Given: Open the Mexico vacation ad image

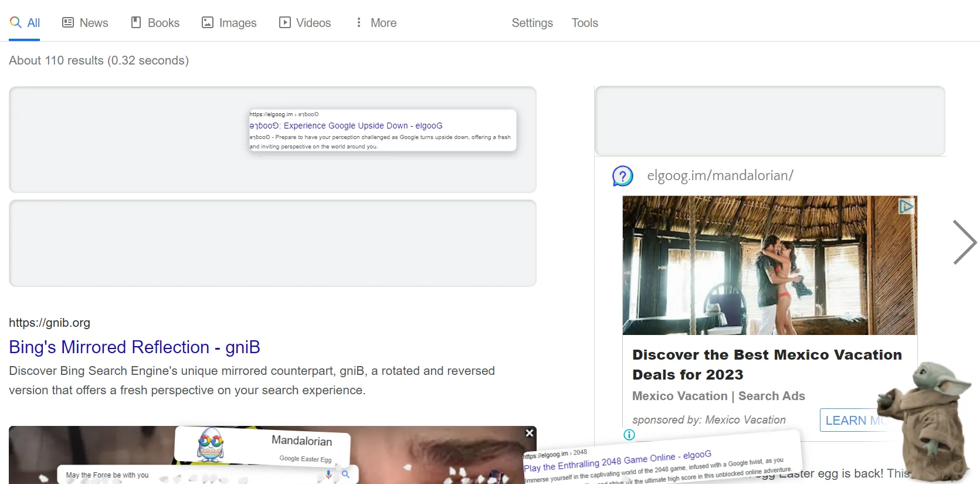Looking at the screenshot, I should (x=769, y=265).
